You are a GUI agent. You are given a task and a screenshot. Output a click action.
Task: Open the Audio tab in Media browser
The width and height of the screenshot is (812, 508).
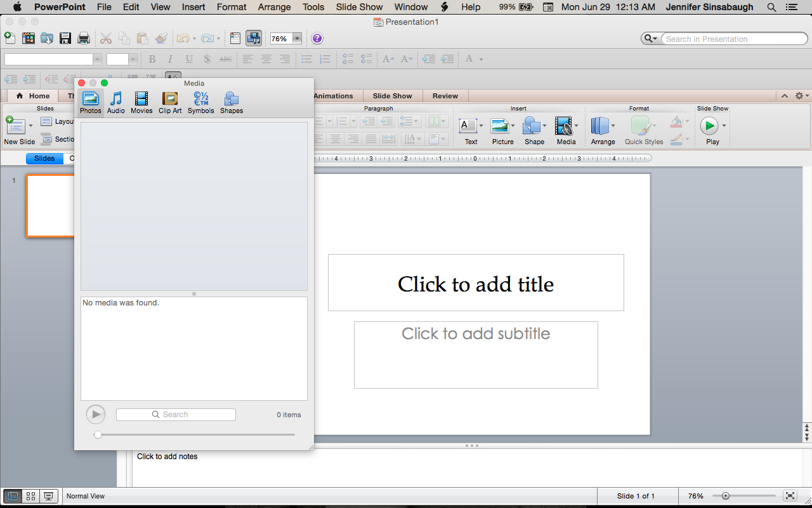[x=116, y=103]
